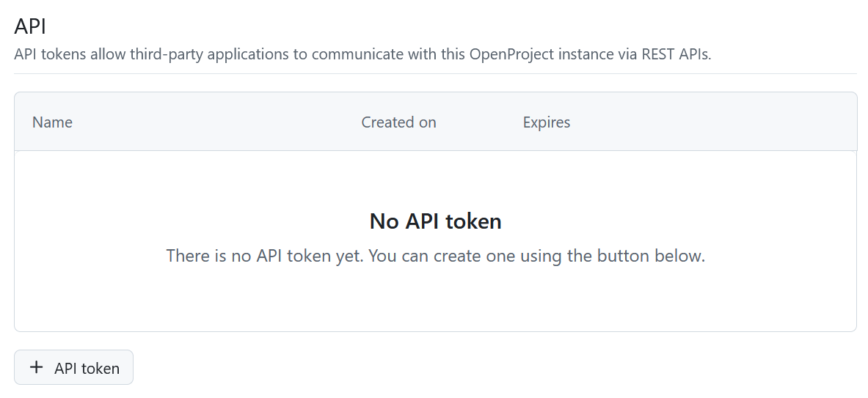Click empty space above the No API token heading
This screenshot has height=398, width=868.
click(x=435, y=180)
